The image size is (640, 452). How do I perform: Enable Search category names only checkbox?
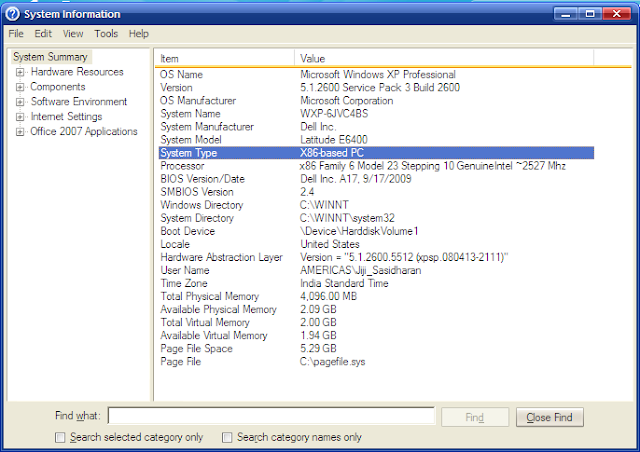pyautogui.click(x=227, y=437)
